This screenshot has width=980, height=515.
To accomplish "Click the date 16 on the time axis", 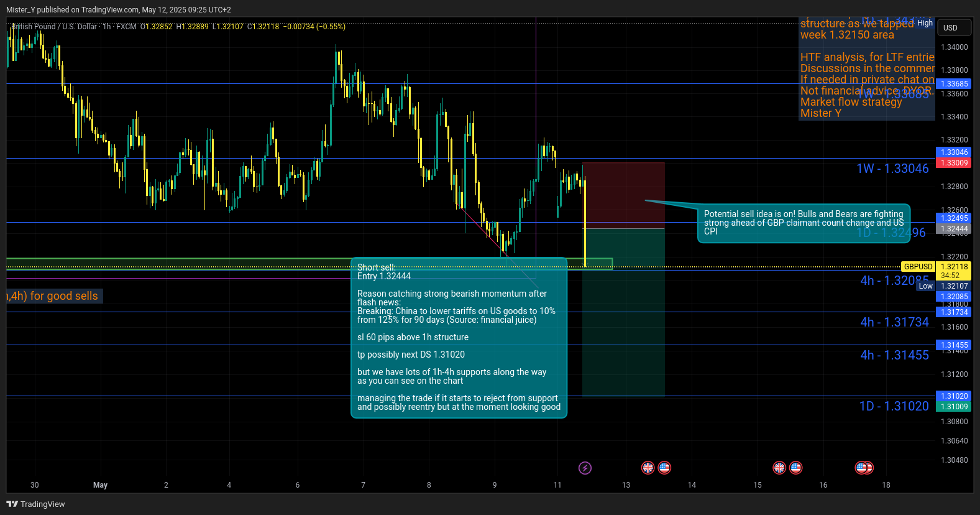I will click(823, 485).
